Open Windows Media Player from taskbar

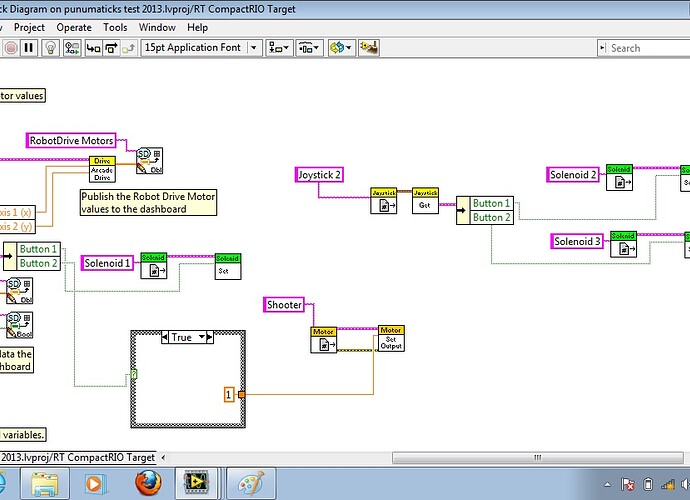pos(95,484)
